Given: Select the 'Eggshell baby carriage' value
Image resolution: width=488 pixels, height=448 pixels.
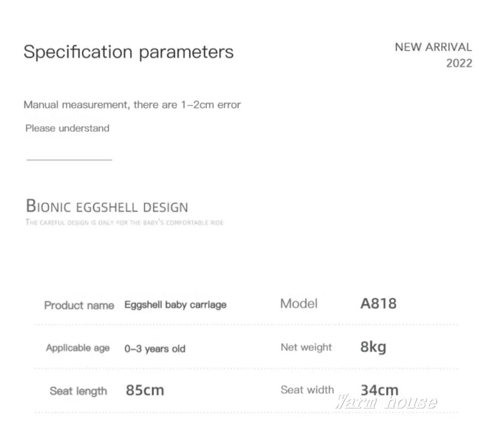Looking at the screenshot, I should 175,304.
